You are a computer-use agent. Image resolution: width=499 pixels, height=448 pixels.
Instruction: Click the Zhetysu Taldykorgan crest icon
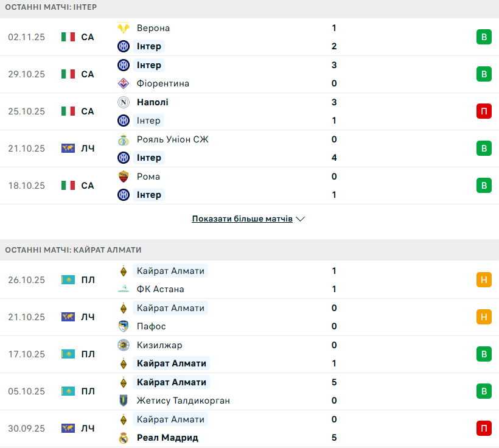(124, 401)
